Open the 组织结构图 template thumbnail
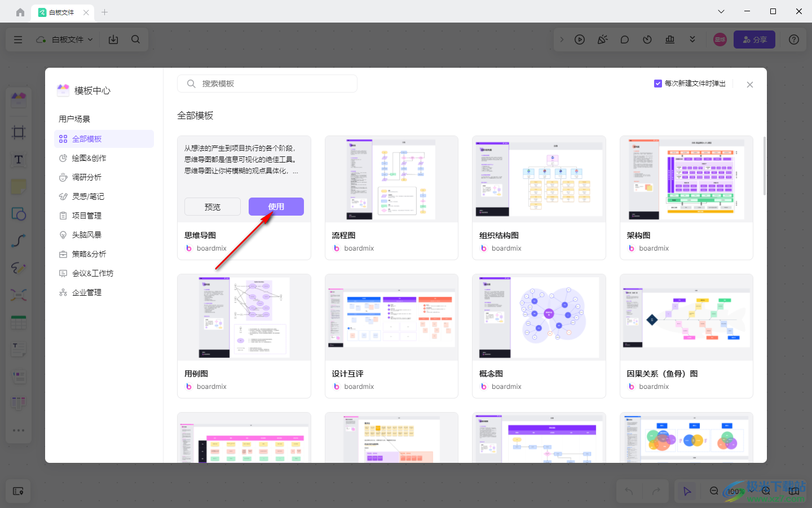The height and width of the screenshot is (508, 812). pyautogui.click(x=539, y=179)
